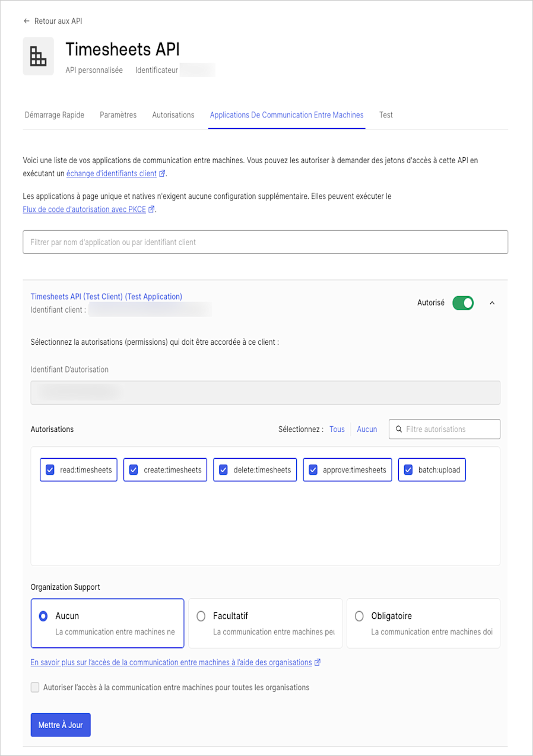Uncheck the batch:upload permission
The height and width of the screenshot is (756, 533).
(x=408, y=470)
